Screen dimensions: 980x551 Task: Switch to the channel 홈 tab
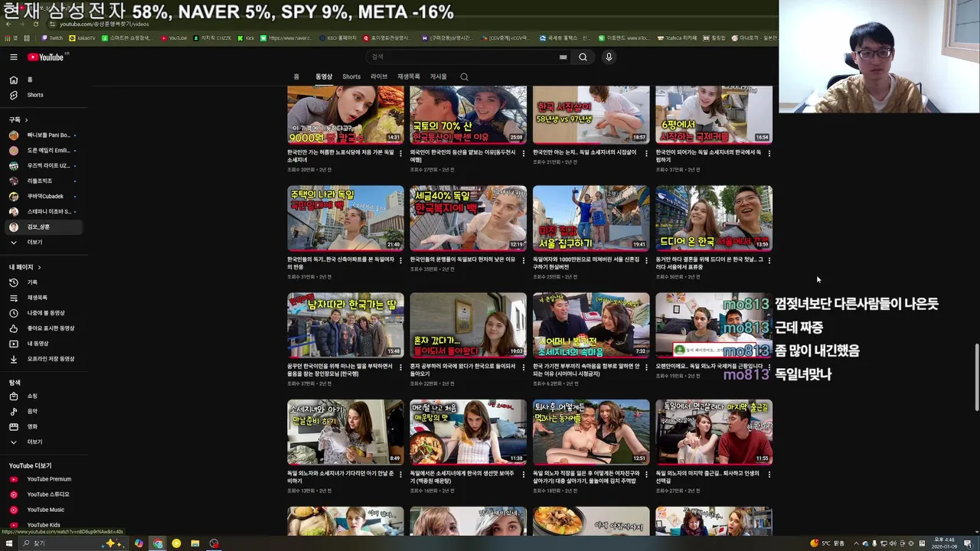point(296,77)
